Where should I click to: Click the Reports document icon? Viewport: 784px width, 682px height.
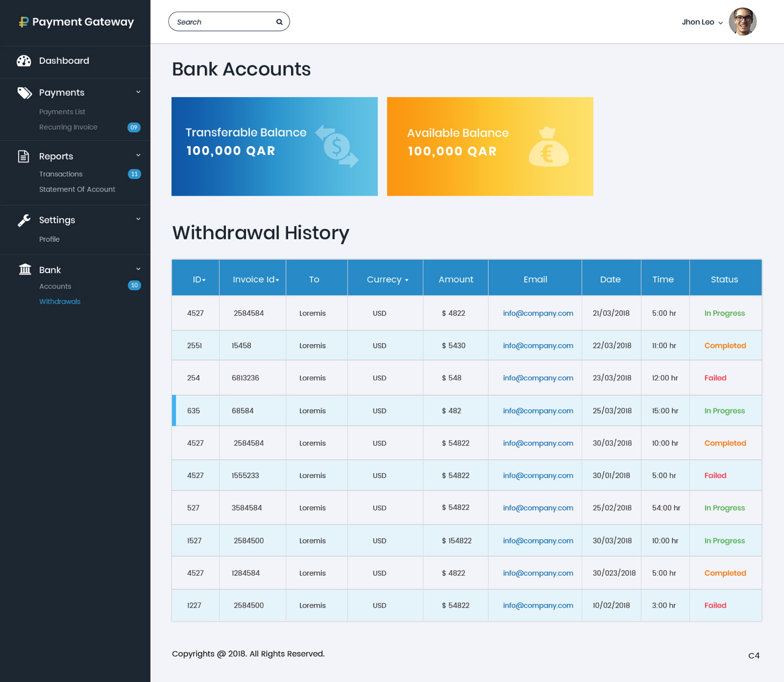coord(24,156)
